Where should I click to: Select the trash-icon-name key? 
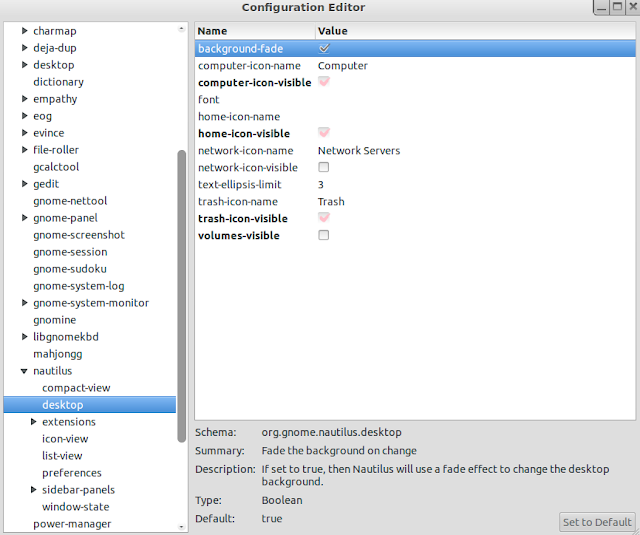[x=238, y=202]
